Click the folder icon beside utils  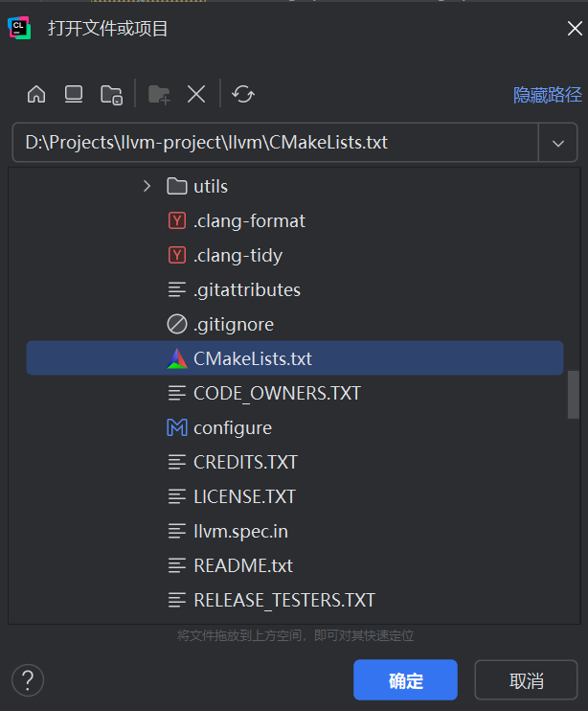(x=177, y=186)
